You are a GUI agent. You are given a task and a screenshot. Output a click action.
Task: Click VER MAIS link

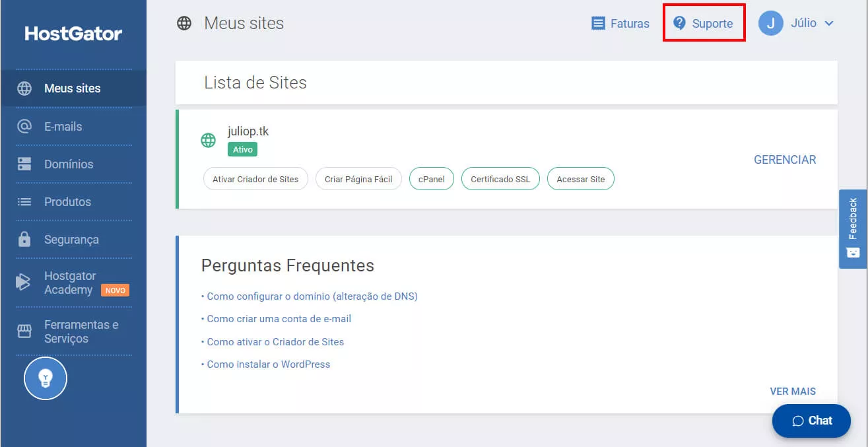(793, 392)
